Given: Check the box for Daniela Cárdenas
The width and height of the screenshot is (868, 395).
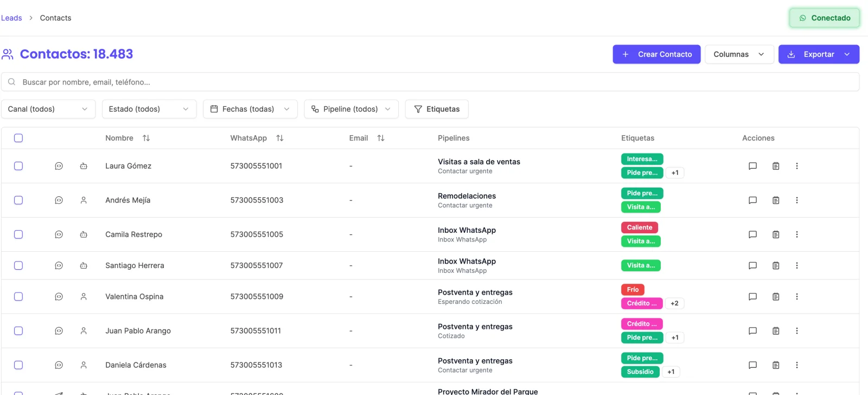Looking at the screenshot, I should tap(18, 365).
